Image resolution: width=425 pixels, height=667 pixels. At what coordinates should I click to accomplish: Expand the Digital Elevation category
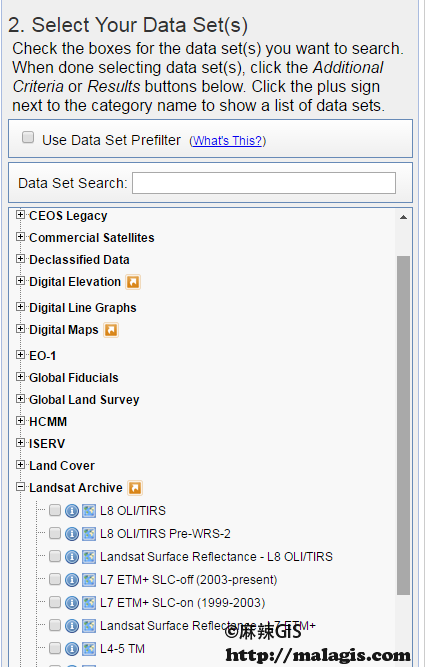tap(20, 281)
